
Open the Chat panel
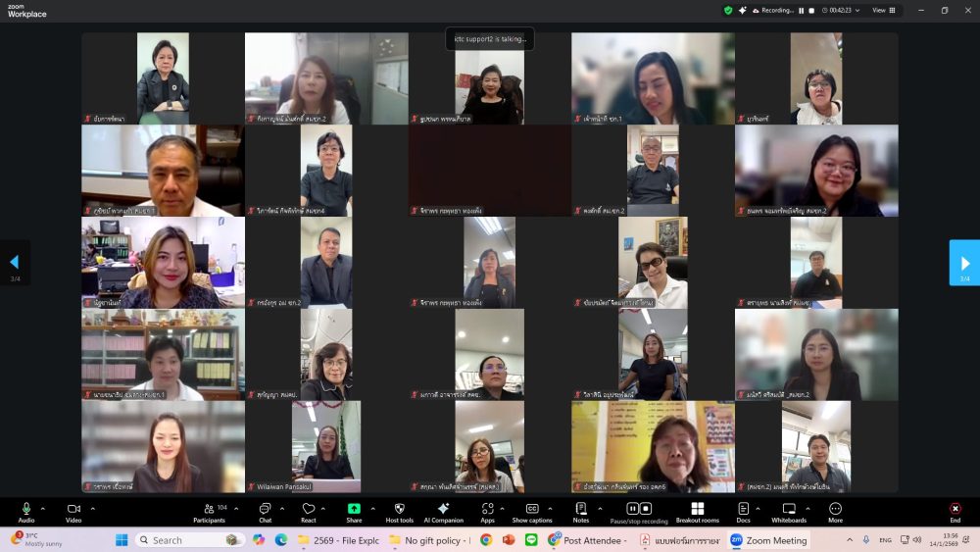(x=265, y=511)
